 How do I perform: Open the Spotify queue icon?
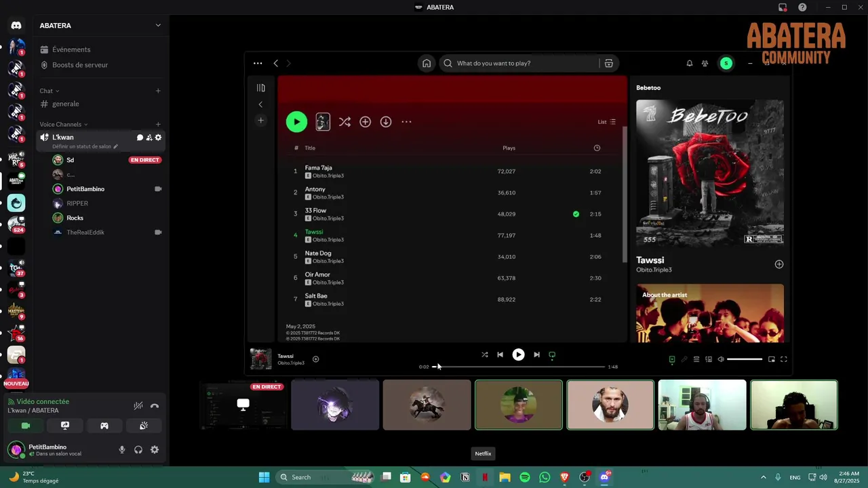696,359
